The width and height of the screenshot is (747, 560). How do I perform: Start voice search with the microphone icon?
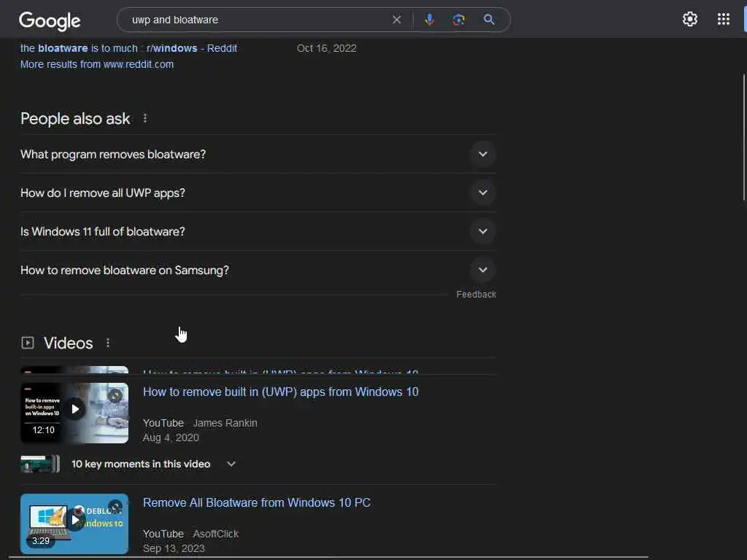point(429,20)
